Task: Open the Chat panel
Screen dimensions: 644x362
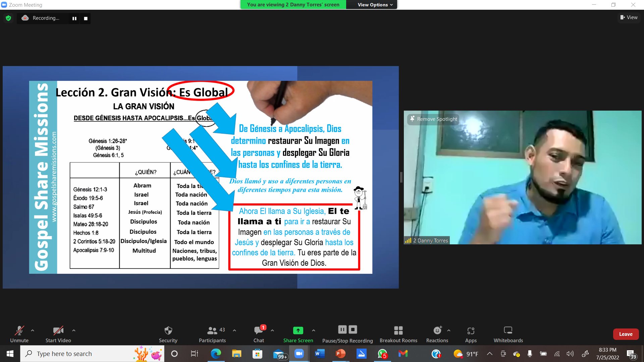Action: coord(259,334)
